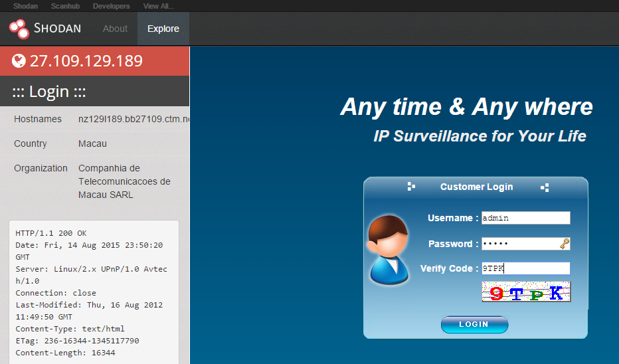Open the Developers link in the top bar
The image size is (619, 364).
112,6
